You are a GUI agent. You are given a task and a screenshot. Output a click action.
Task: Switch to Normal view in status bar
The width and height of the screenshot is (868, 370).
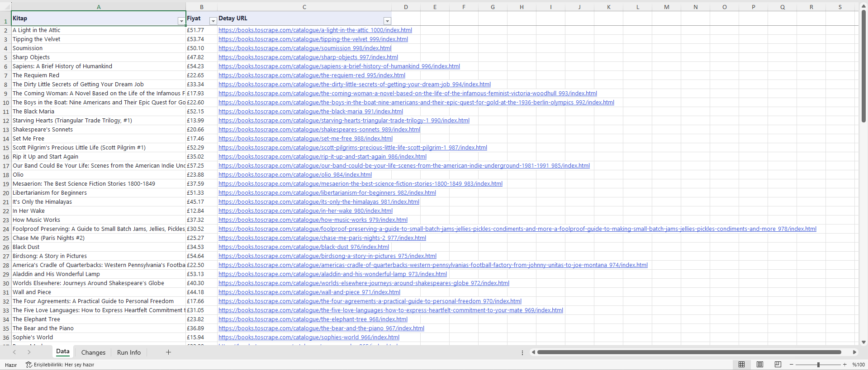[741, 365]
